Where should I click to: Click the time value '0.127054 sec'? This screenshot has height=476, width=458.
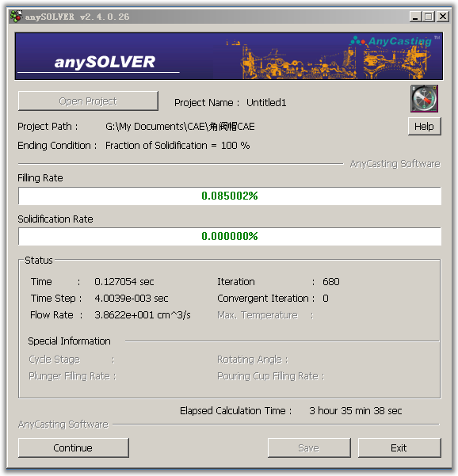pos(124,282)
